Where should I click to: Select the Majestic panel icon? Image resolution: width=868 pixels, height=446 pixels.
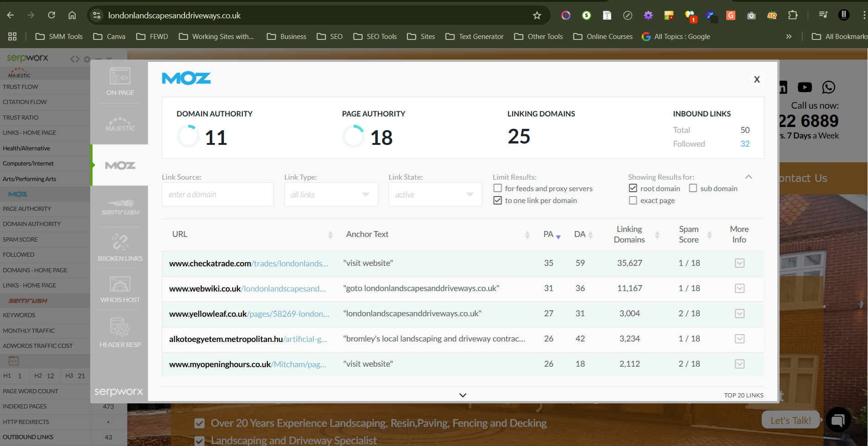coord(120,124)
